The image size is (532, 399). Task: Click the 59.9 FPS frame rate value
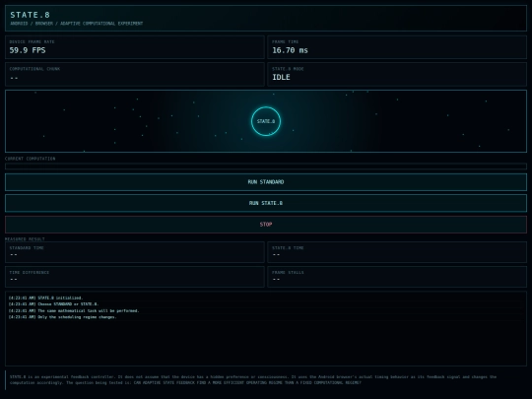tap(28, 50)
